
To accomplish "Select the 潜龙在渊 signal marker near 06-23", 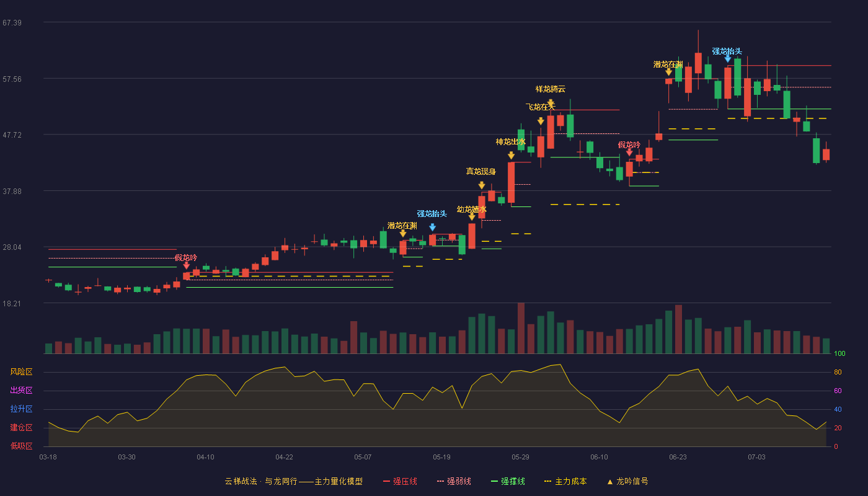I will (x=668, y=72).
